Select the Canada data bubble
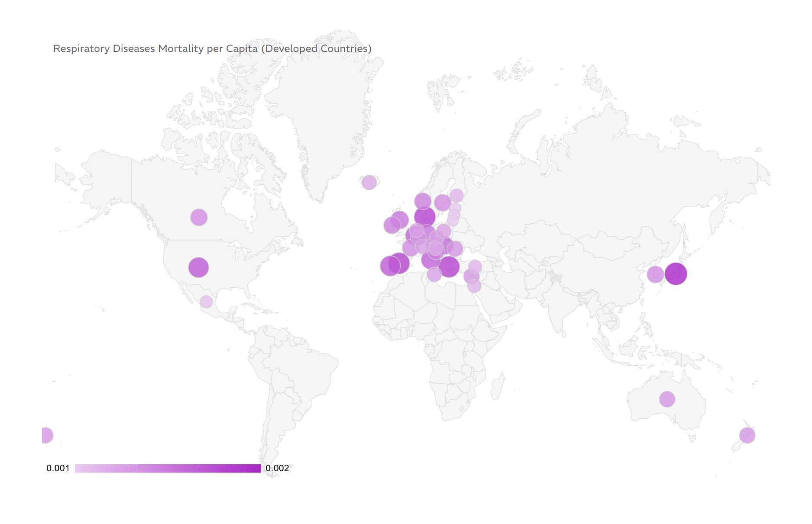This screenshot has width=812, height=524. [x=199, y=217]
